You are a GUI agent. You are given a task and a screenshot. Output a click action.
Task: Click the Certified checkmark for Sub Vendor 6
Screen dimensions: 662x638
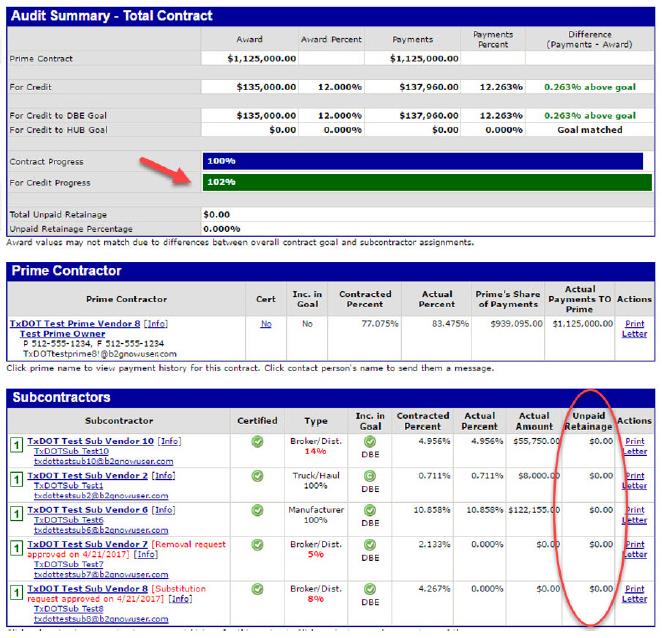point(258,509)
